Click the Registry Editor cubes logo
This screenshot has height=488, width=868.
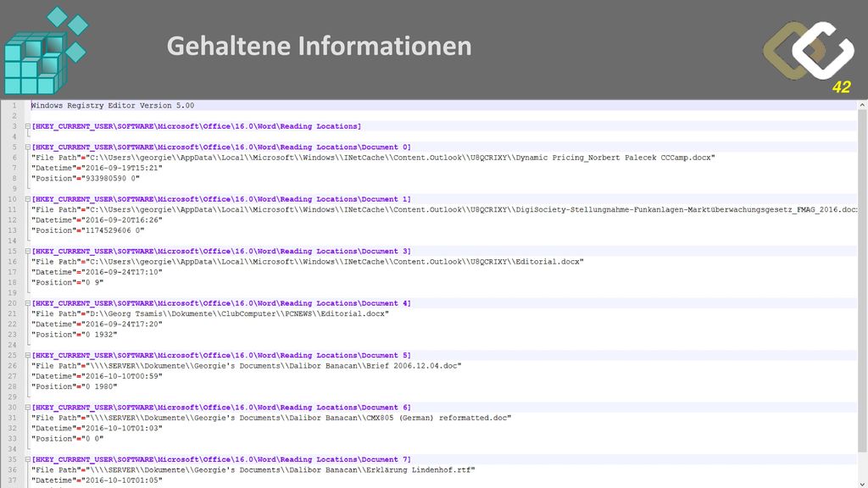47,50
